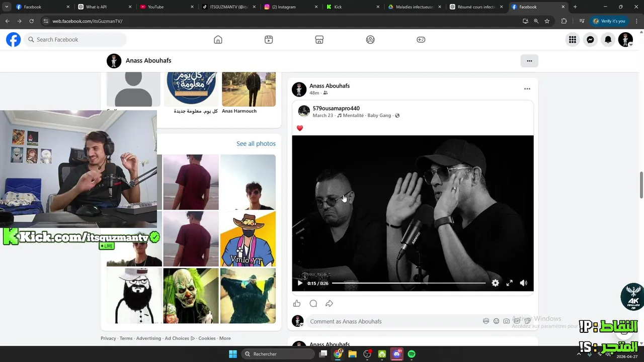Open 579ousamapro440 profile link
The image size is (644, 362).
pyautogui.click(x=336, y=109)
